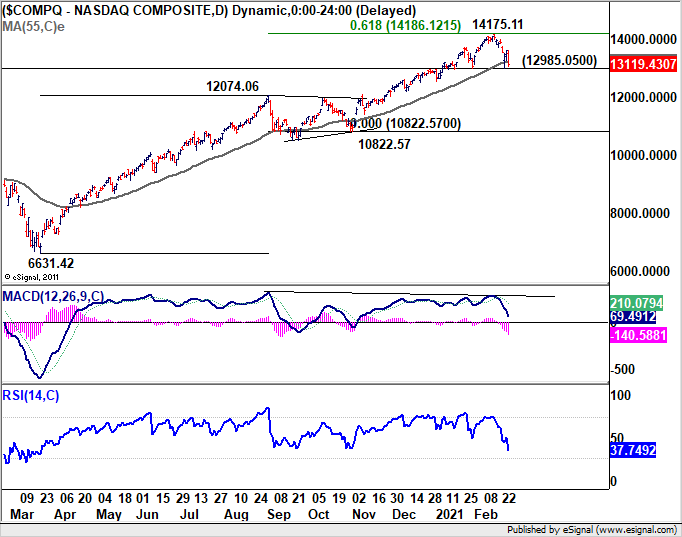Select the RSI(14,C) indicator label
Screen dimensions: 682x537
coord(30,395)
